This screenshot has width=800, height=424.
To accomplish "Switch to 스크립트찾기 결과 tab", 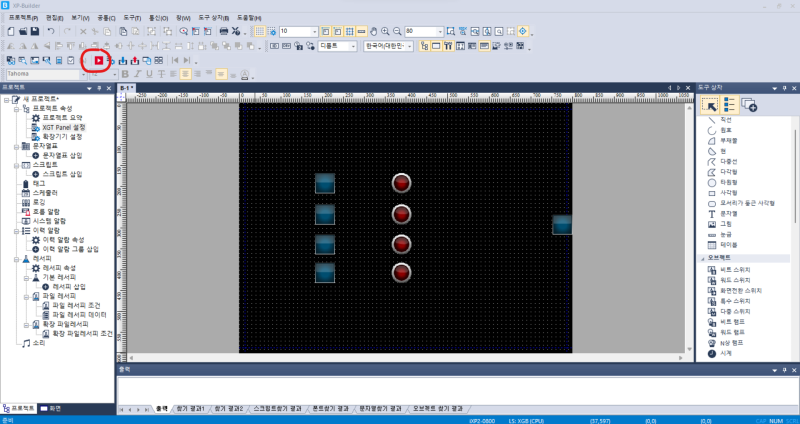I will point(277,409).
